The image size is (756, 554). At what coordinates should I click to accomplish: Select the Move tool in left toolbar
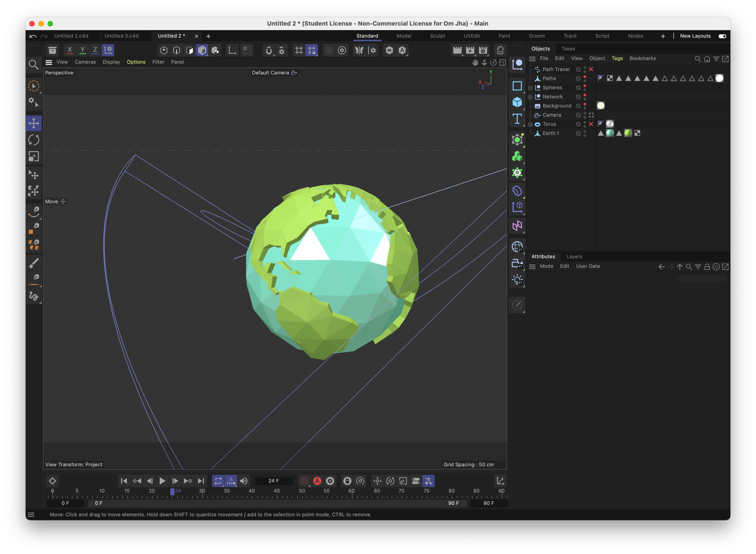pos(34,123)
